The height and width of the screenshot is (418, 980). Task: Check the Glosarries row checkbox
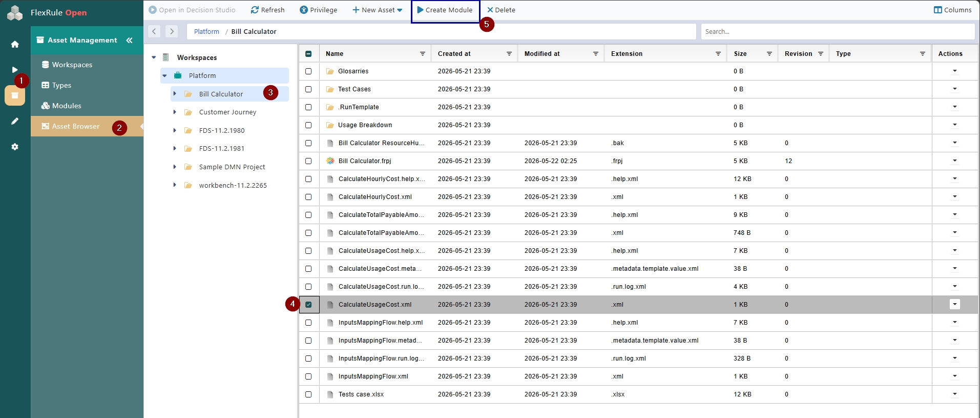[308, 71]
